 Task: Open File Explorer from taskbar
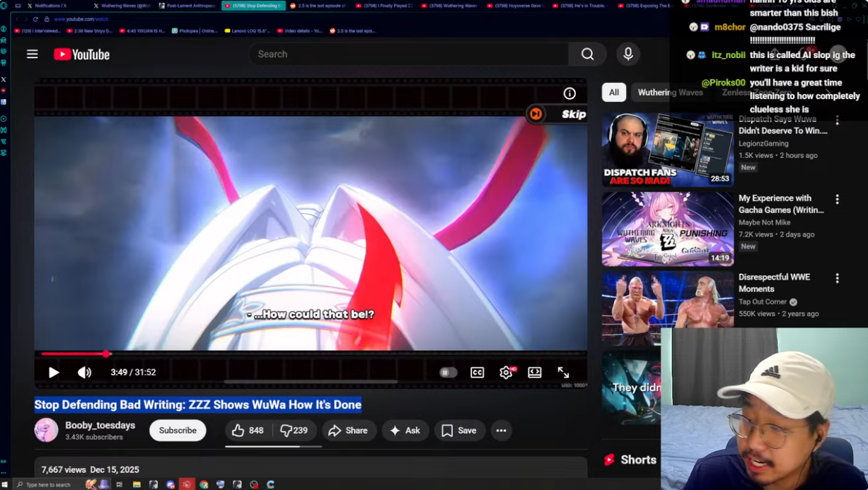point(137,484)
